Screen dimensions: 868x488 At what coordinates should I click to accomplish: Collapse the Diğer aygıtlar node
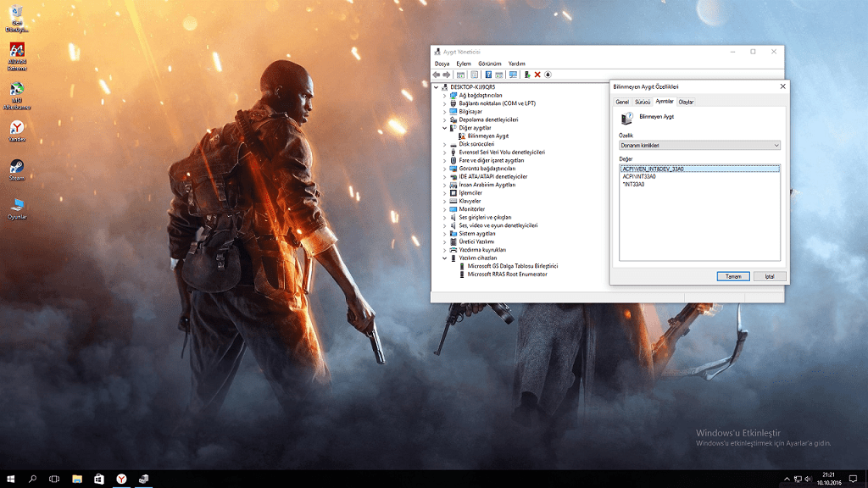[444, 128]
